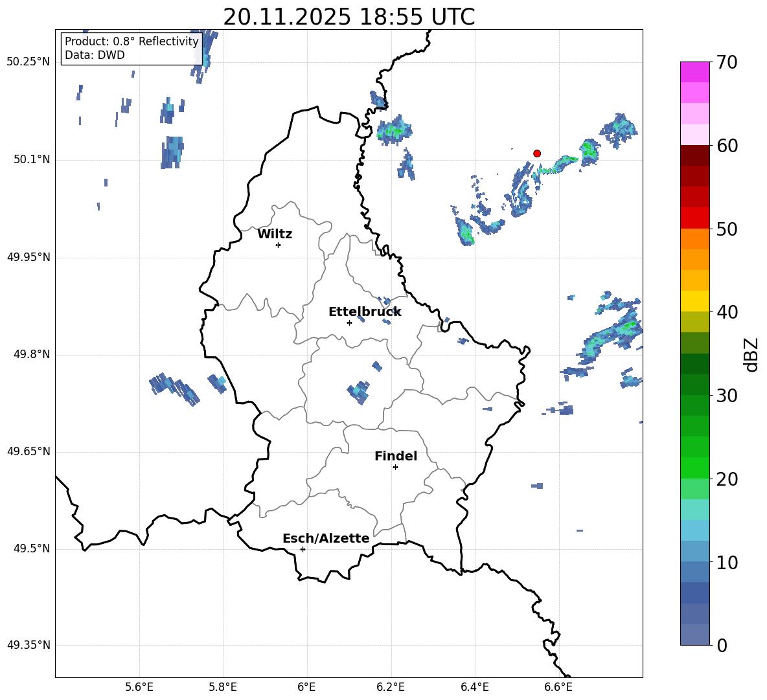Click the radar echo southeast of Ettelbruck
This screenshot has height=700, width=767.
click(x=358, y=392)
